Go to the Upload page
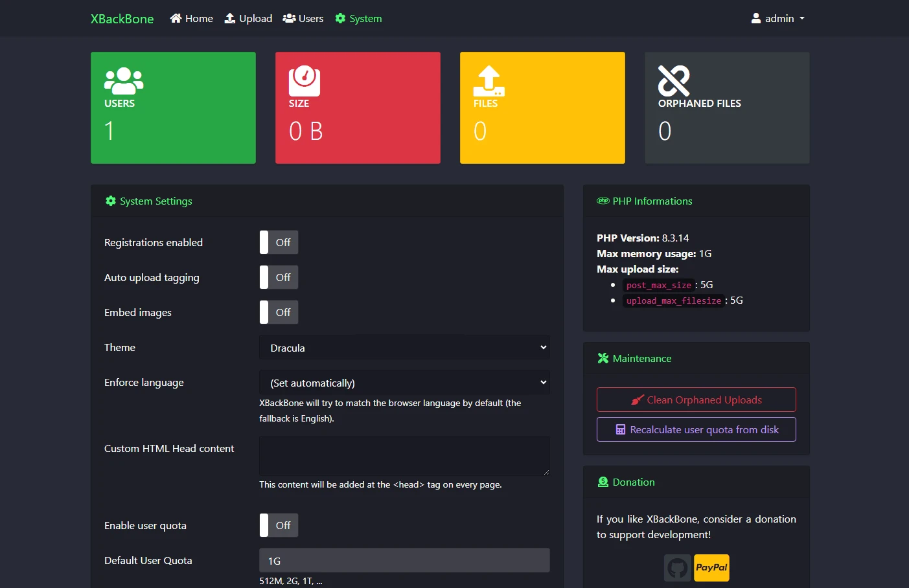 pos(248,19)
